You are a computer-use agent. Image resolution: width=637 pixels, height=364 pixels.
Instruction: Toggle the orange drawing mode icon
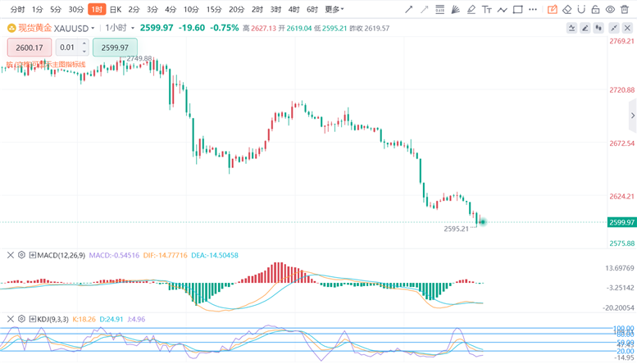[x=552, y=9]
